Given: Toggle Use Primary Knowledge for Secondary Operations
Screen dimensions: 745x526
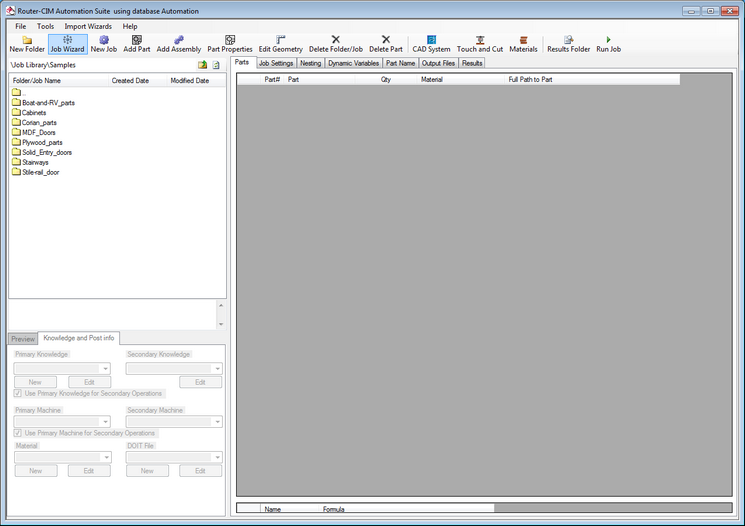Looking at the screenshot, I should pos(18,393).
